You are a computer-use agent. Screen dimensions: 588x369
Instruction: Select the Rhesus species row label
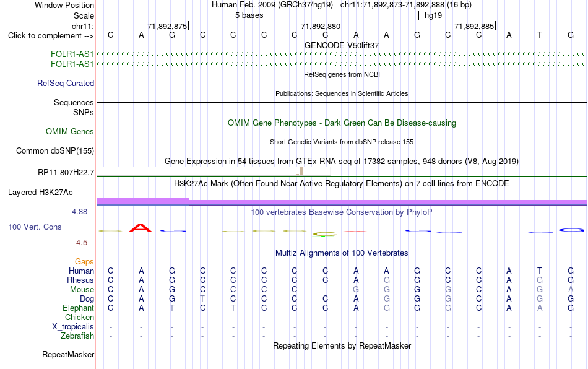80,280
